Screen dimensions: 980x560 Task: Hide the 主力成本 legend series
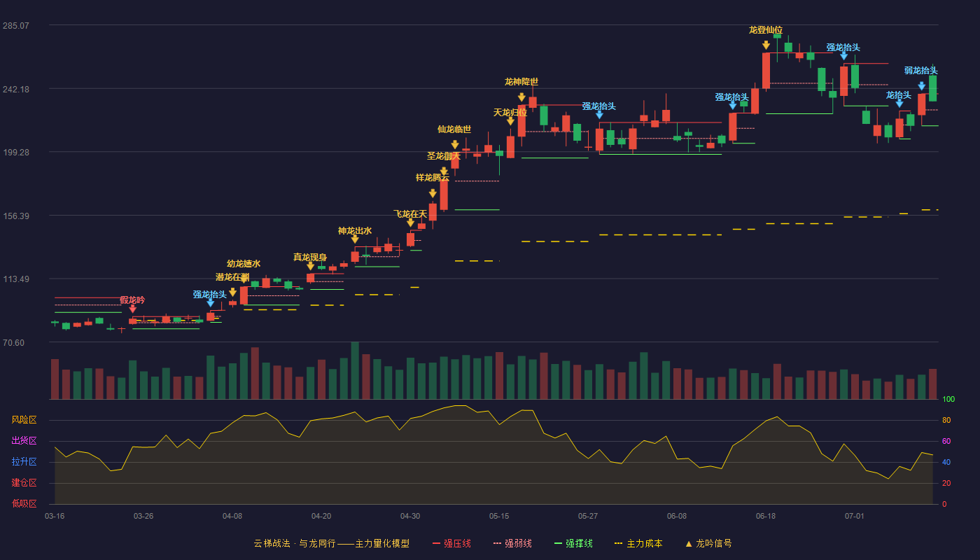638,543
